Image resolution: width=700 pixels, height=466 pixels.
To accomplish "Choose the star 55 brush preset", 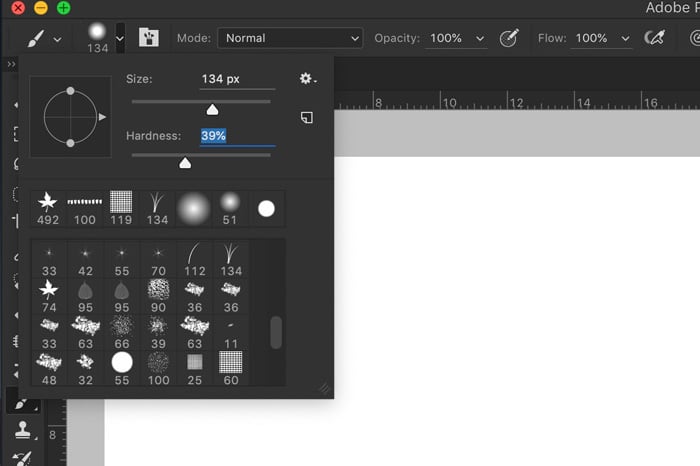I will tap(121, 260).
